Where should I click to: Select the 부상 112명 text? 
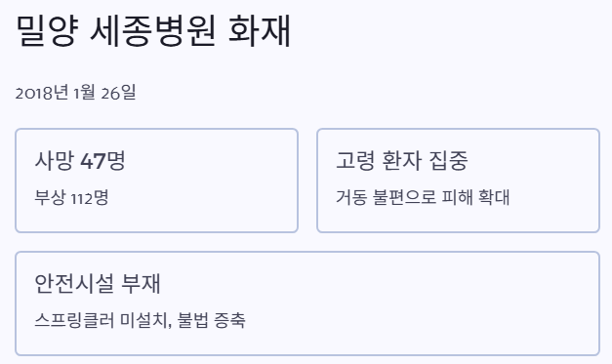[72, 198]
